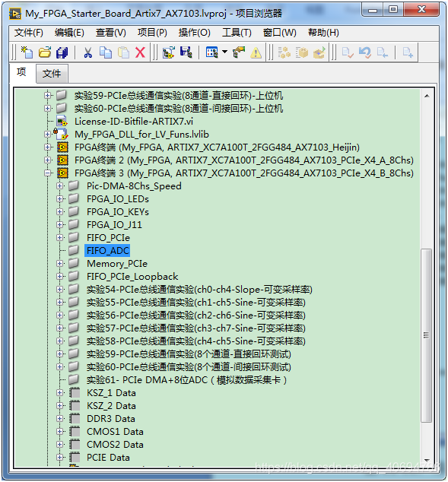Click the red Delete X icon

click(x=140, y=52)
